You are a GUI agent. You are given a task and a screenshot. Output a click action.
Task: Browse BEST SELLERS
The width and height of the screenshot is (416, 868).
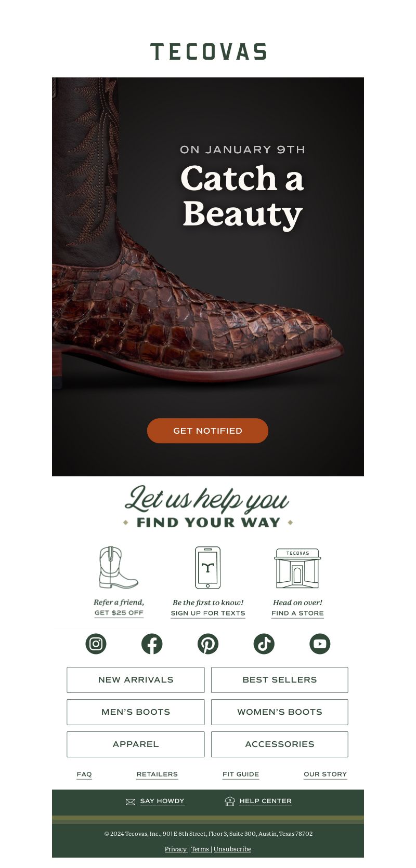[x=280, y=680]
